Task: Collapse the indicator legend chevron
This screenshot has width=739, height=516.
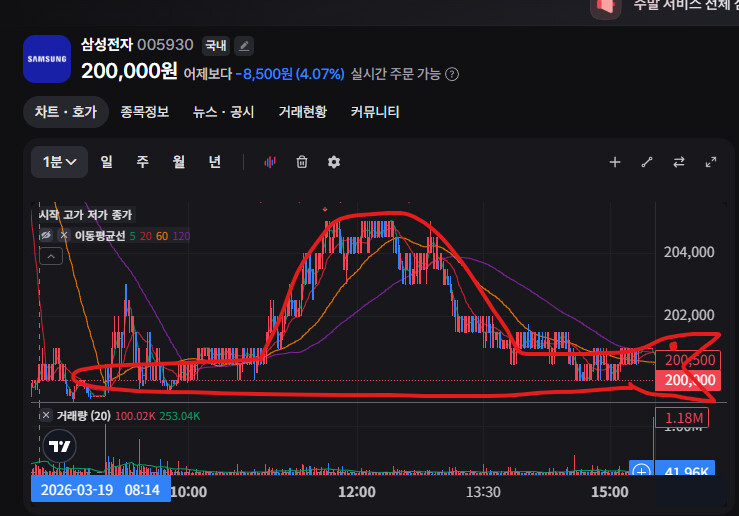Action: [51, 256]
